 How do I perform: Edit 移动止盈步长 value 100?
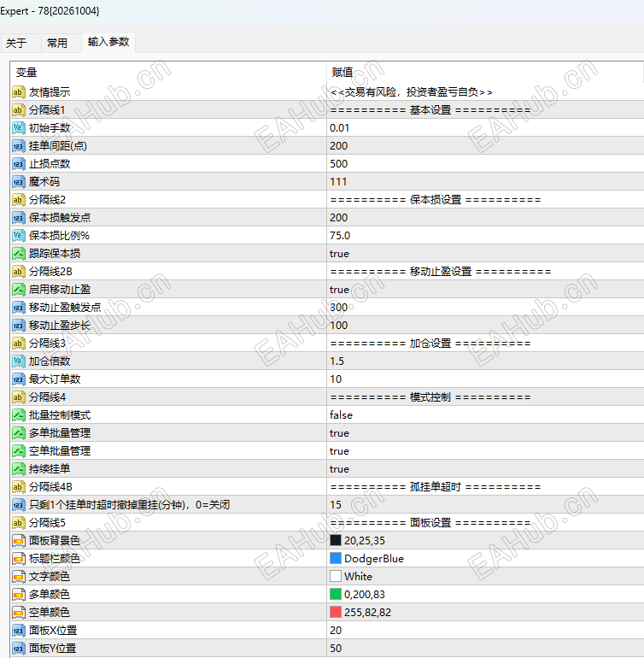(338, 326)
